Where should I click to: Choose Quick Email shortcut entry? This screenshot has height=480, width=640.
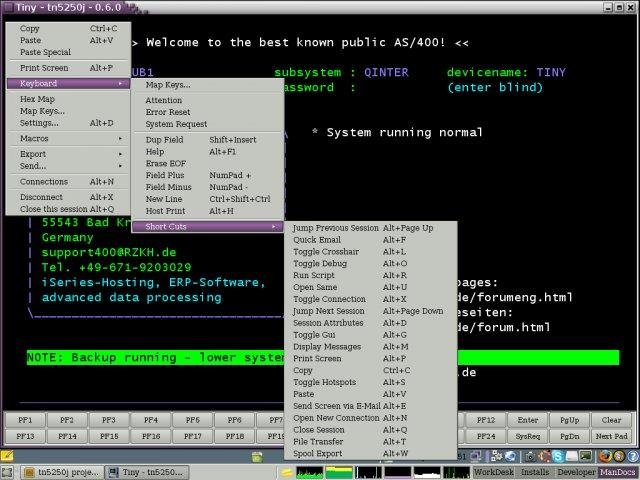[370, 240]
